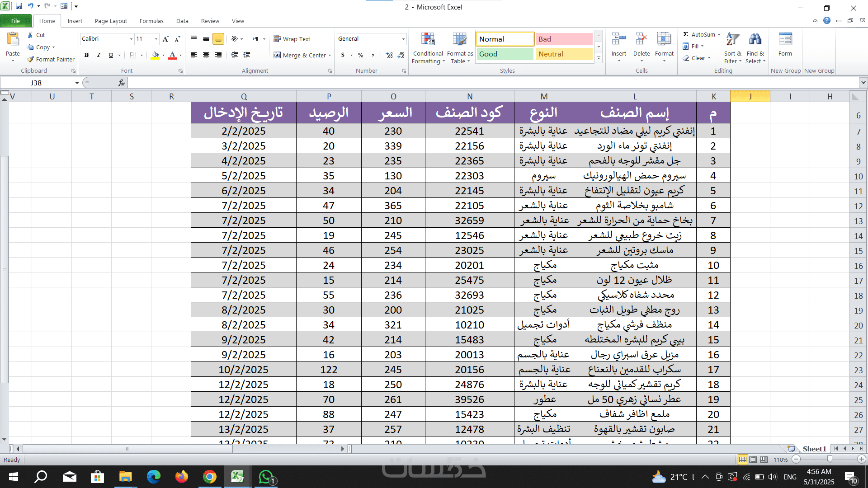
Task: Click the zoom slider handle
Action: 830,459
